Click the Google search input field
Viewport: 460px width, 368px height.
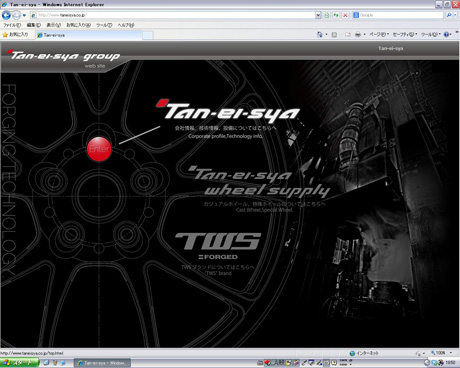401,15
